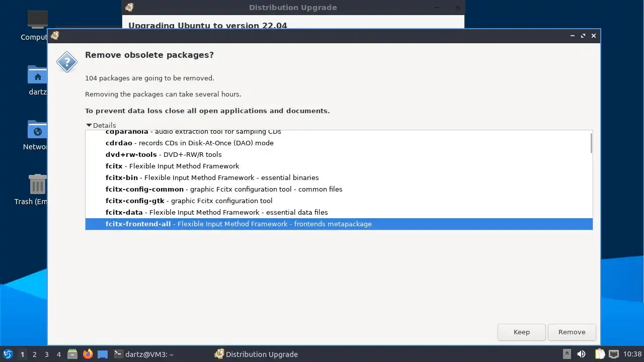The image size is (644, 362).
Task: Select the dvd+rw-tools package row
Action: (339, 154)
